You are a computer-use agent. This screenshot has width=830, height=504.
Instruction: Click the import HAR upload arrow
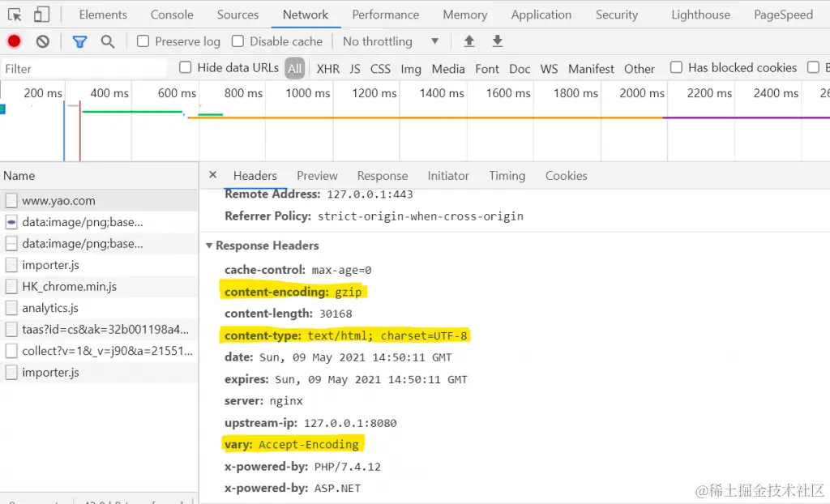tap(469, 41)
